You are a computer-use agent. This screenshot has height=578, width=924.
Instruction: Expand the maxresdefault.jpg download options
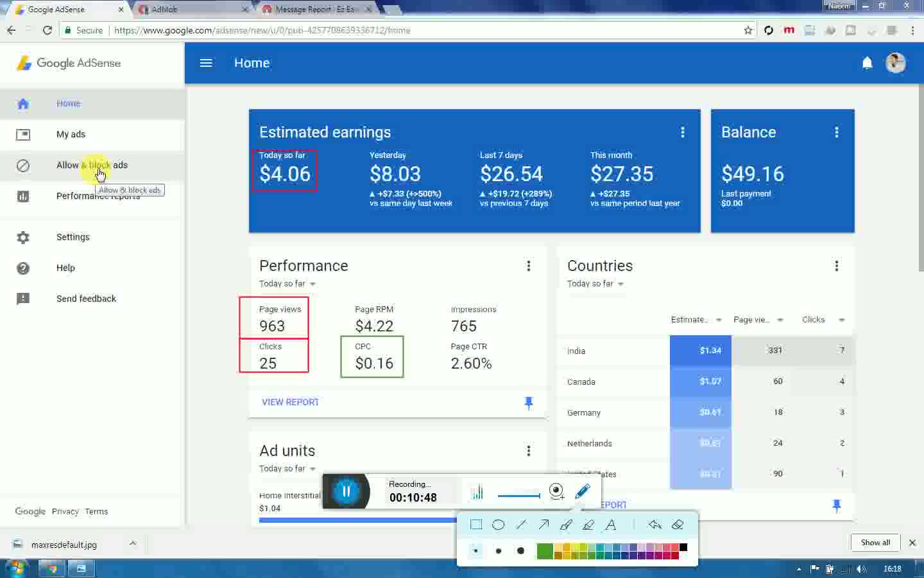(x=133, y=543)
